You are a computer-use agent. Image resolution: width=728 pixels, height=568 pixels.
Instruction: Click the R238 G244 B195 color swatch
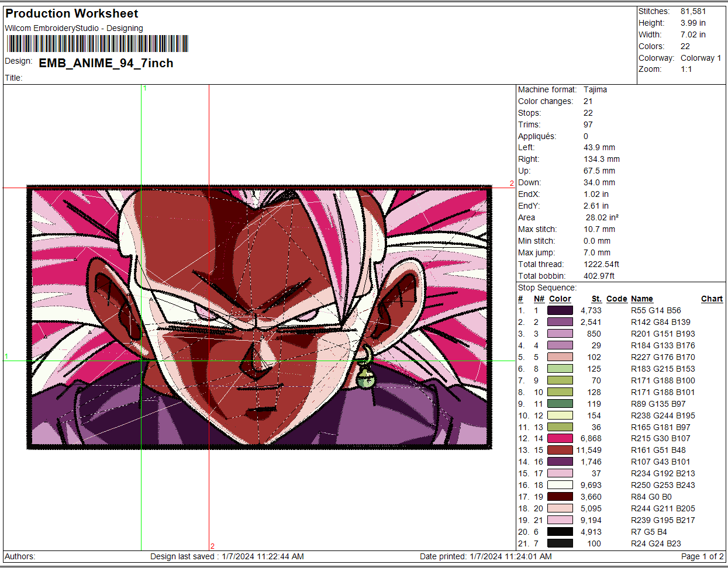point(560,415)
